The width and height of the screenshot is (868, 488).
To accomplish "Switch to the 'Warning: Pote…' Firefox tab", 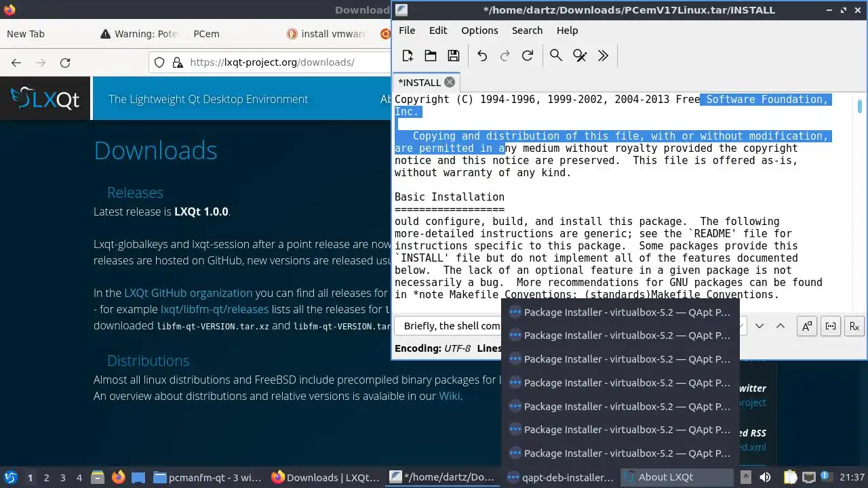I will tap(138, 34).
